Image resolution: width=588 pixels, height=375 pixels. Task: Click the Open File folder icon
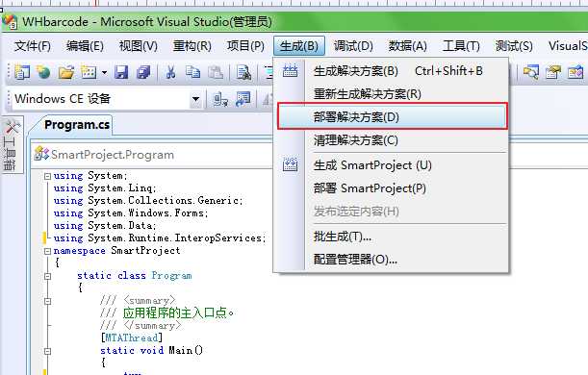coord(66,72)
